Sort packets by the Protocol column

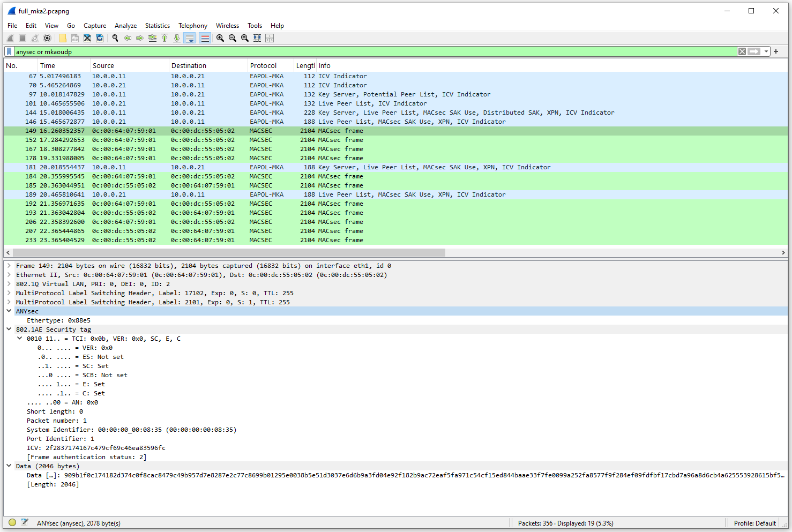coord(263,66)
